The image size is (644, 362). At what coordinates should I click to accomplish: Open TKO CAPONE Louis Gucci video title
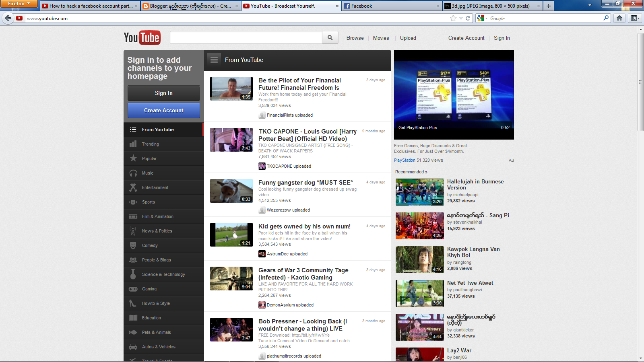[307, 135]
